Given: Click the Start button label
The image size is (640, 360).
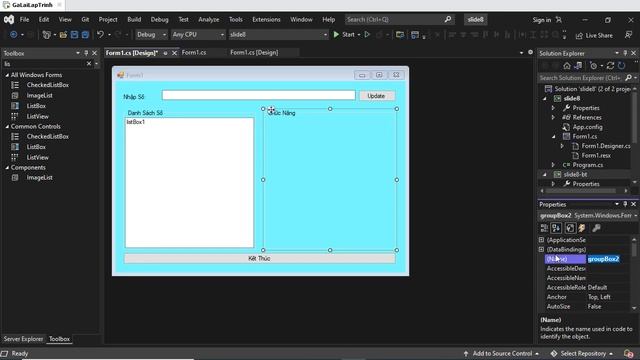Looking at the screenshot, I should pyautogui.click(x=348, y=35).
